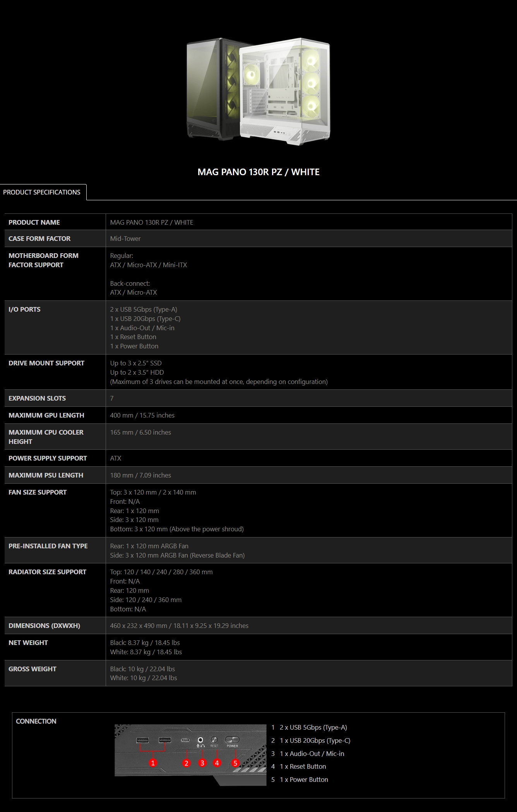The height and width of the screenshot is (812, 517).
Task: Select '400 mm / 15.75 inches' value
Action: pos(142,415)
